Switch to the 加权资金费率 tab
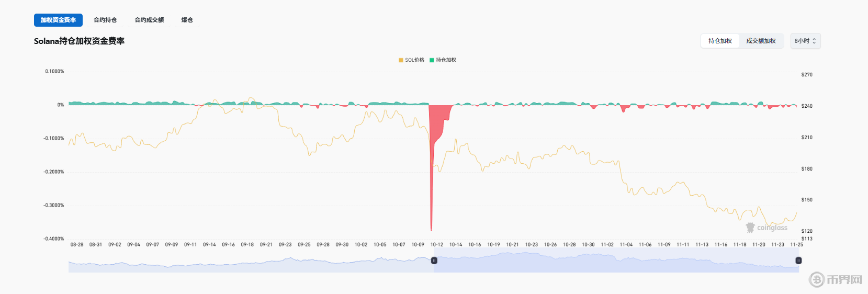Viewport: 868px width, 294px height. [58, 20]
